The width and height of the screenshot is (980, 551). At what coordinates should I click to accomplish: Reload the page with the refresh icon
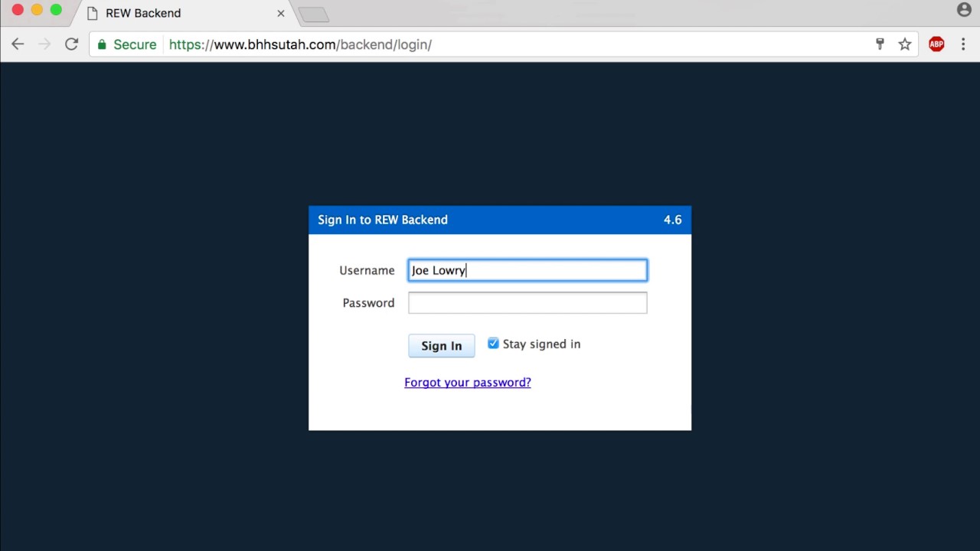71,44
